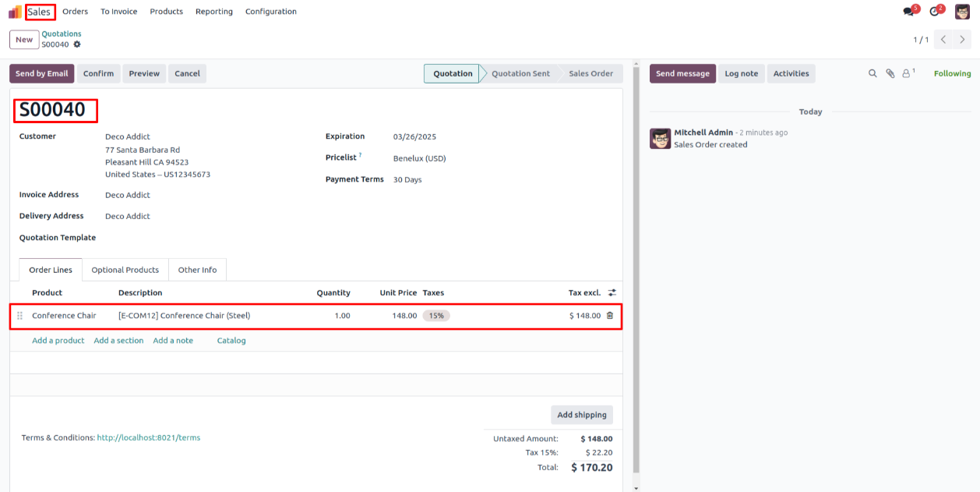Go to next record arrow
The height and width of the screenshot is (492, 980).
[963, 40]
